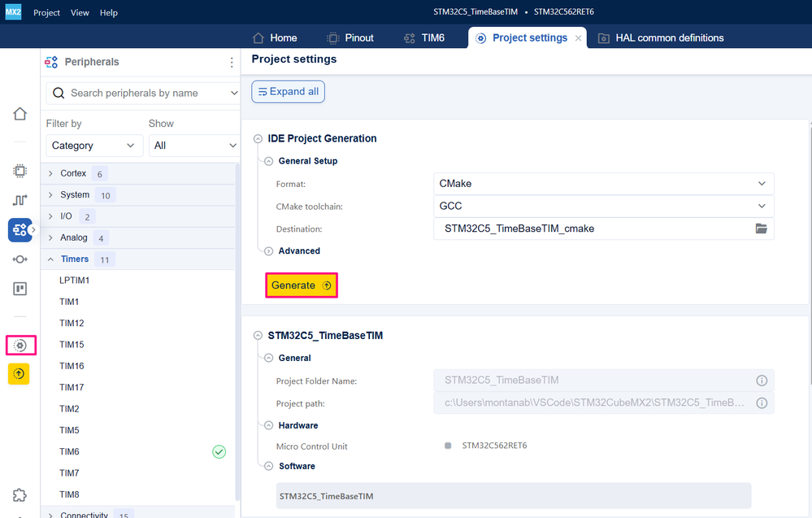The width and height of the screenshot is (812, 518).
Task: Switch to the Home tab
Action: (x=275, y=38)
